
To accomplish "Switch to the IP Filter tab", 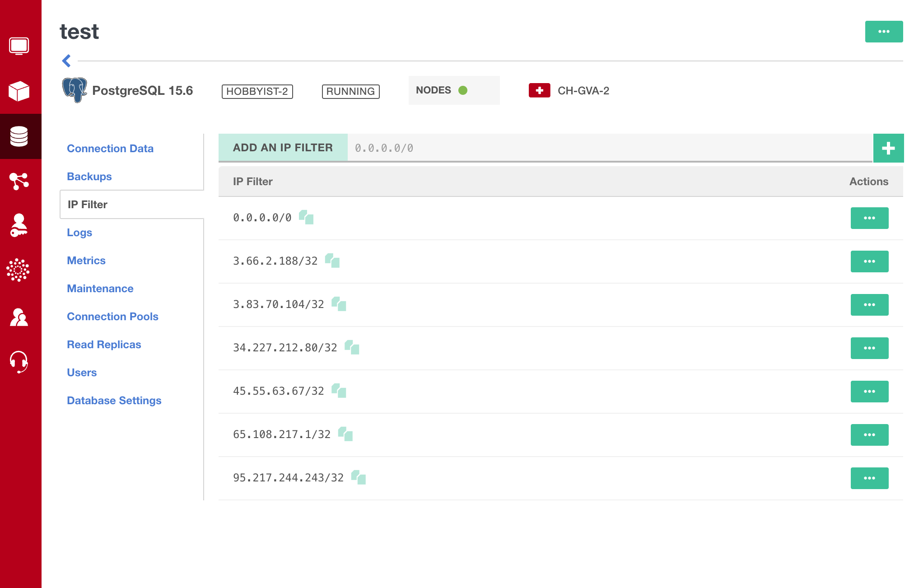I will pyautogui.click(x=87, y=204).
